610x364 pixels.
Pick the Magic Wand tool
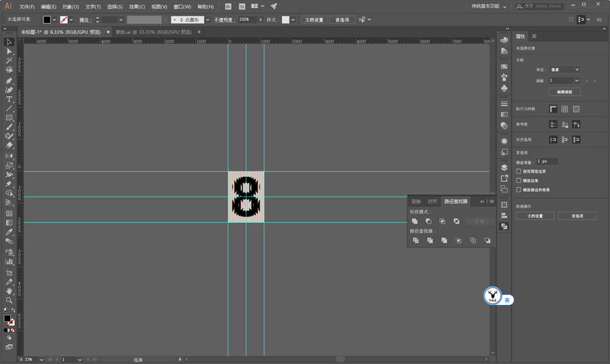click(9, 61)
